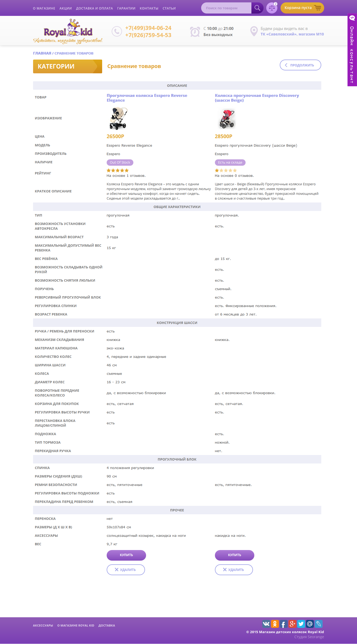Image resolution: width=357 pixels, height=644 pixels.
Task: Click the product search input field
Action: pyautogui.click(x=226, y=8)
